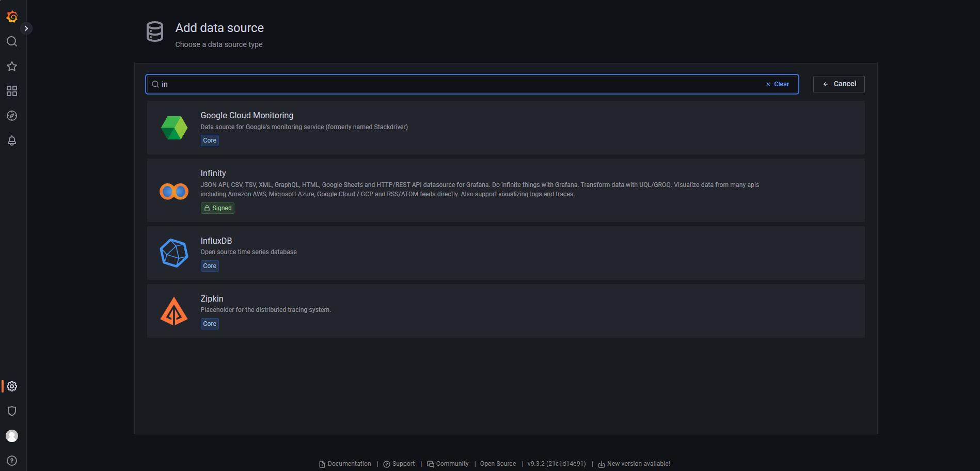Screen dimensions: 980x471
Task: Open the search dashboards icon
Action: [x=12, y=41]
